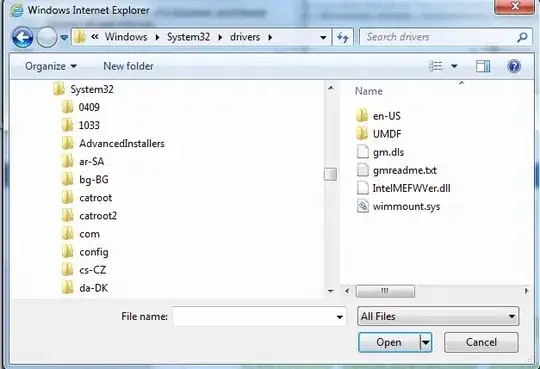Image resolution: width=540 pixels, height=369 pixels.
Task: Select the gm.dls file
Action: pos(380,152)
